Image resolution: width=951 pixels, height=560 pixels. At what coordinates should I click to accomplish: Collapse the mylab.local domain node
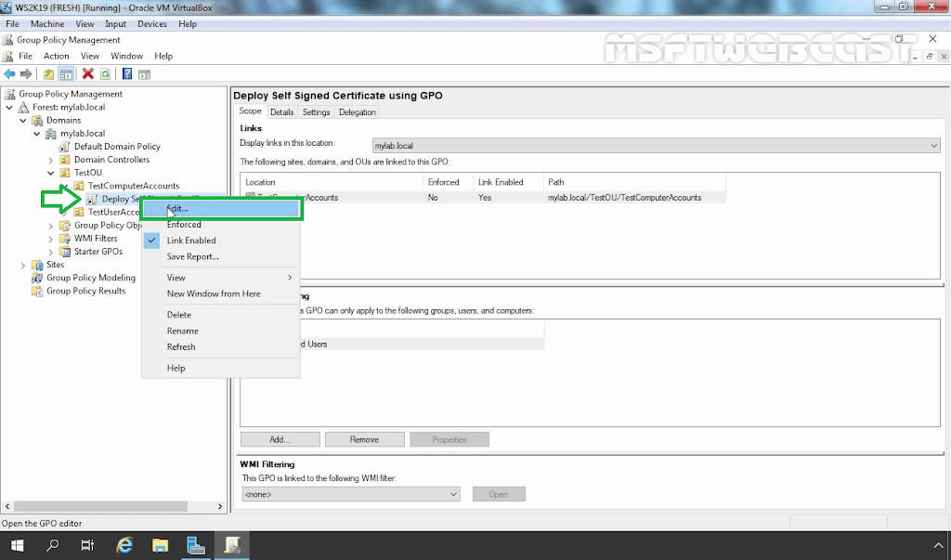pyautogui.click(x=37, y=134)
